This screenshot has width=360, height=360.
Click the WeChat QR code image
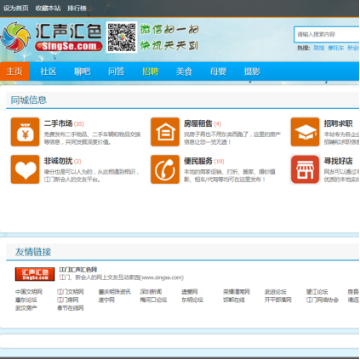[x=122, y=37]
